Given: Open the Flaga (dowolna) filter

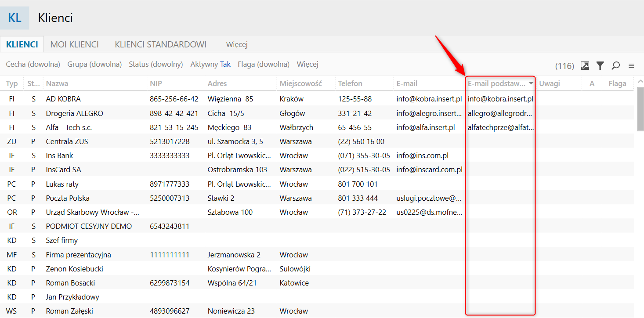Looking at the screenshot, I should click(264, 65).
